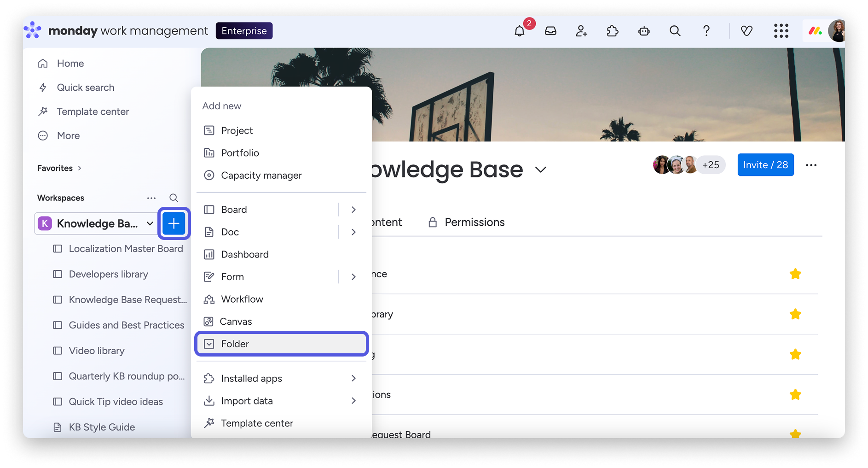
Task: Choose Workflow from the menu
Action: (281, 299)
